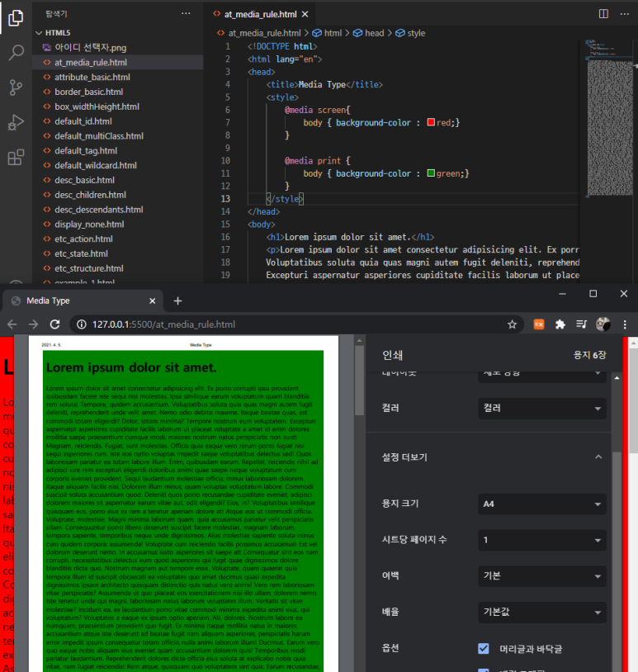Screen dimensions: 638x672
Task: Open the Run and Debug view
Action: click(x=16, y=122)
